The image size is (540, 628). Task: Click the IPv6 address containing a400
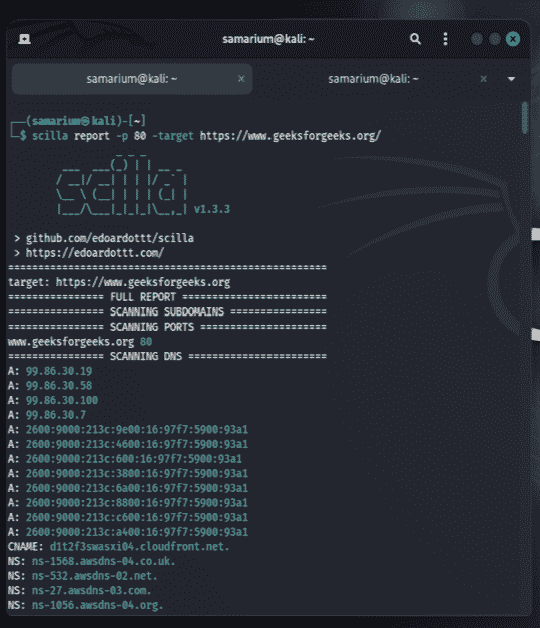[x=137, y=532]
